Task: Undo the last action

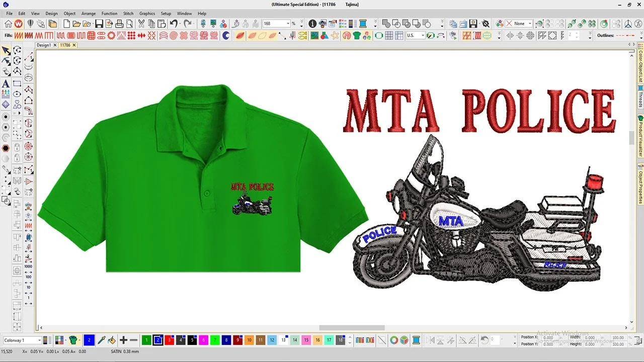Action: 174,24
